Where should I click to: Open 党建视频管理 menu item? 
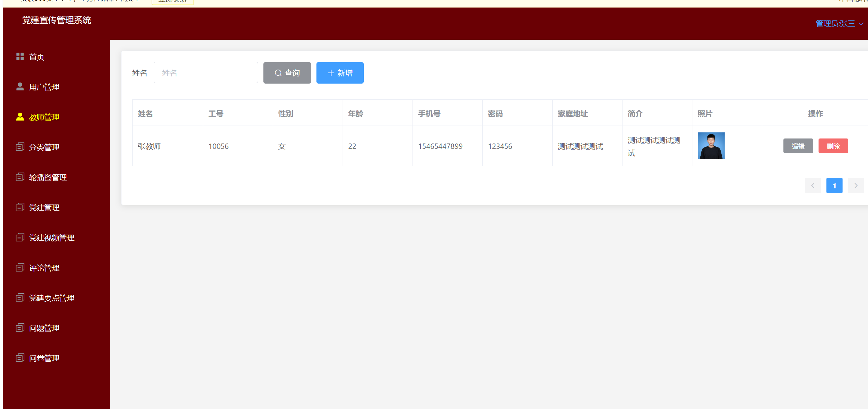point(56,238)
